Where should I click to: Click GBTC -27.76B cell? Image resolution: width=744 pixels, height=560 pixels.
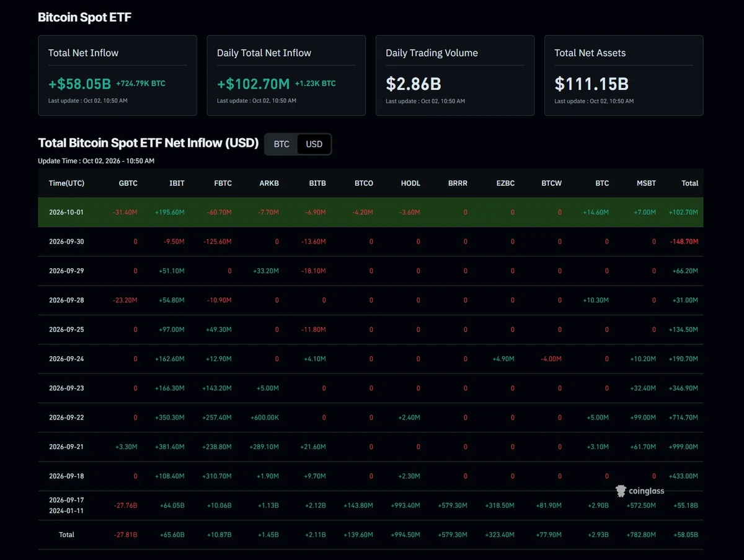126,505
